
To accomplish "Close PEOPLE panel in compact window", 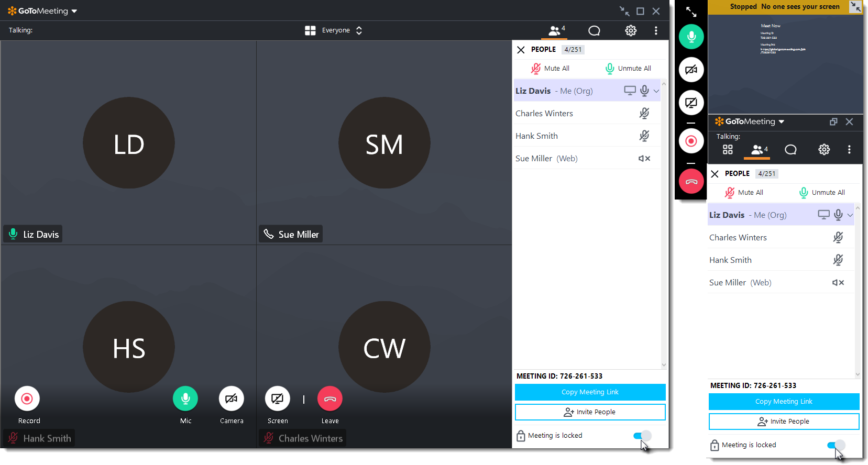I will click(x=715, y=174).
